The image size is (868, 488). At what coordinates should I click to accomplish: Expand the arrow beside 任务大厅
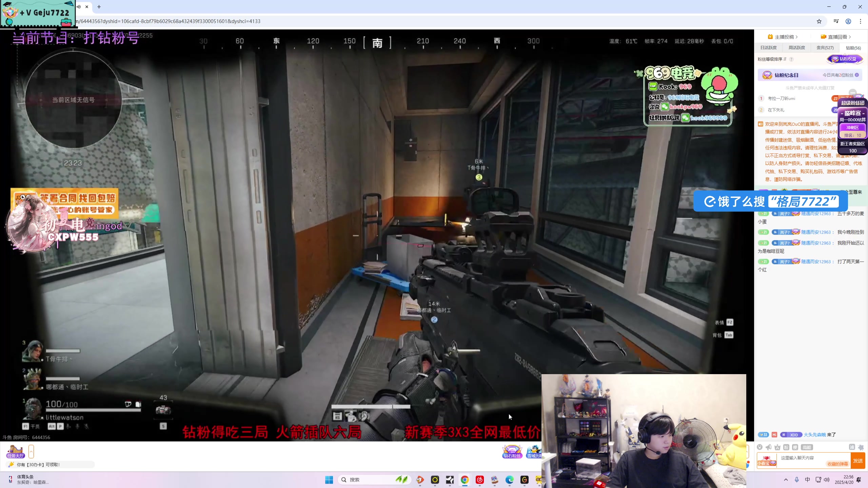click(31, 451)
